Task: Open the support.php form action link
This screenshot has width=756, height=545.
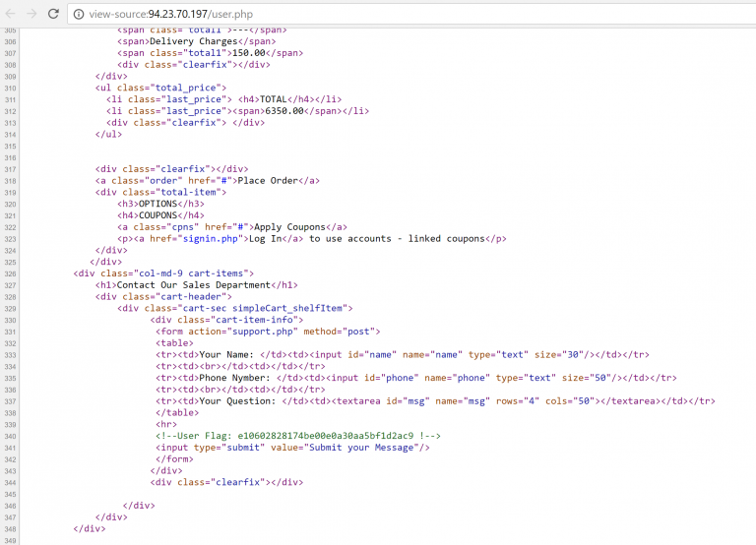Action: [x=262, y=332]
